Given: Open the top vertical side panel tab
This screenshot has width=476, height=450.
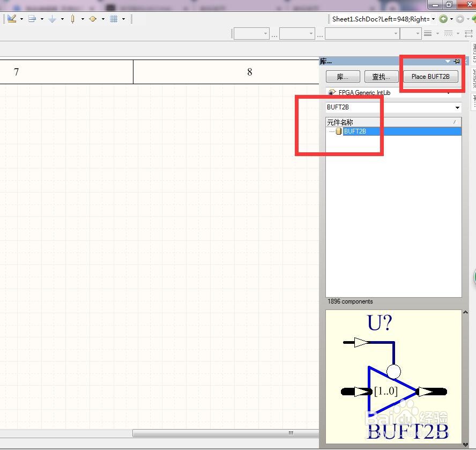Looking at the screenshot, I should tap(473, 54).
